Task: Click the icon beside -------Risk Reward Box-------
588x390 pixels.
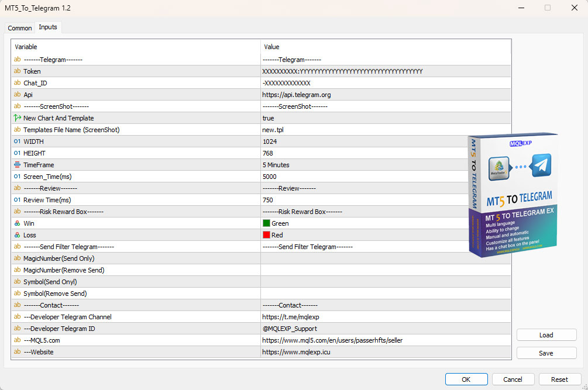Action: click(17, 211)
